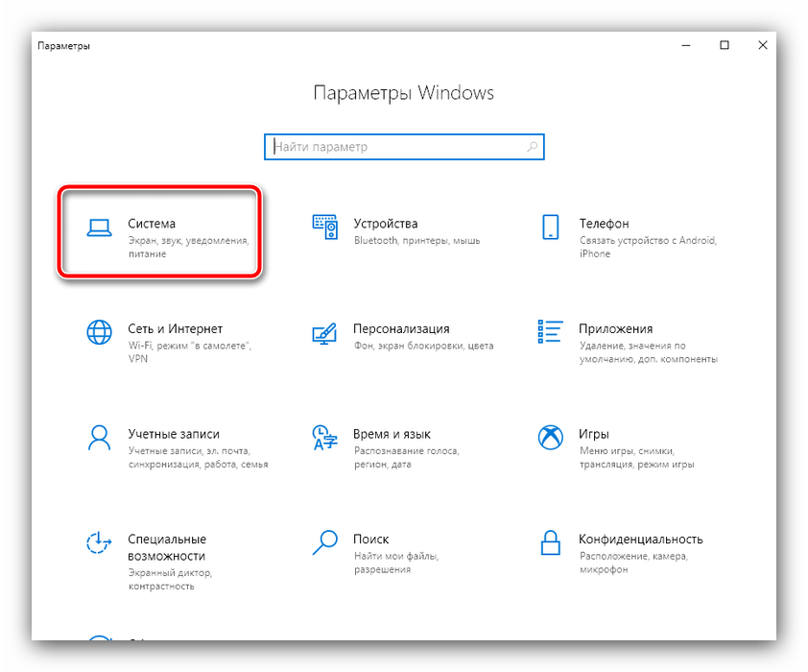Open Сеть и Интернет settings title
The height and width of the screenshot is (672, 808).
point(176,328)
